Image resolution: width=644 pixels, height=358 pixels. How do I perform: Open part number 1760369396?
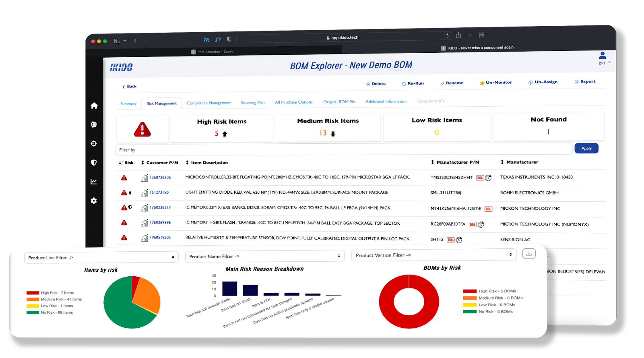pos(160,222)
